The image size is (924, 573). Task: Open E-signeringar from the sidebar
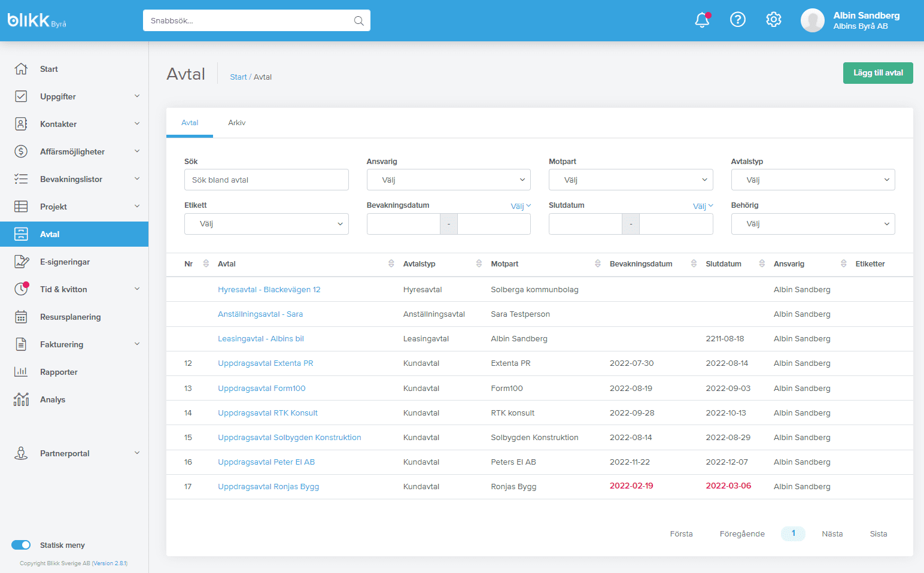[65, 262]
